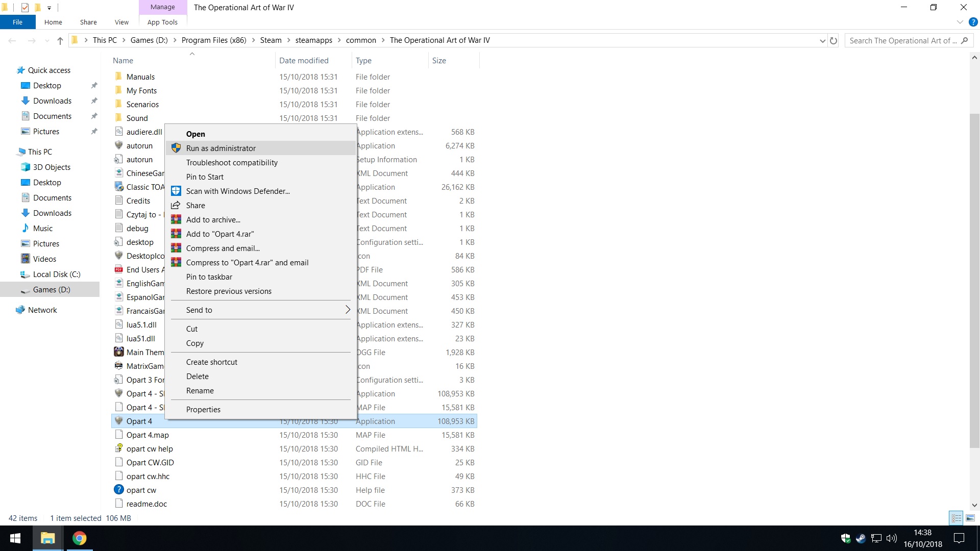Open Properties from context menu
980x551 pixels.
[x=261, y=409]
